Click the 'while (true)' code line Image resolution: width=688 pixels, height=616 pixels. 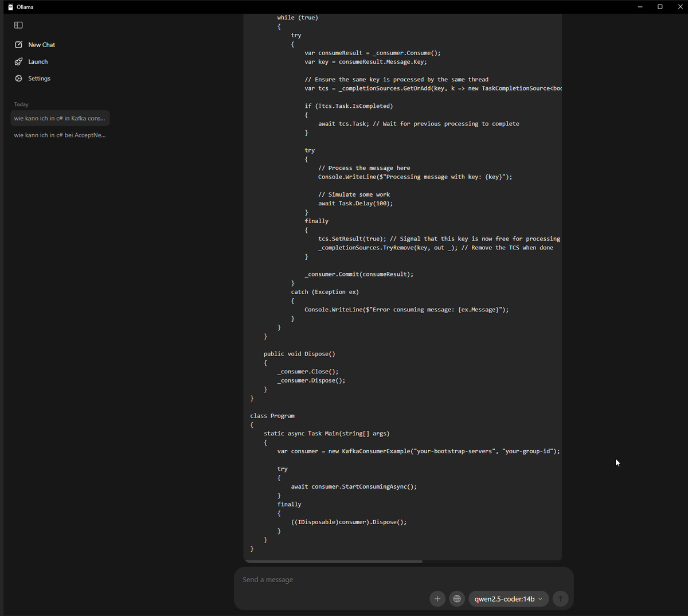click(x=298, y=18)
